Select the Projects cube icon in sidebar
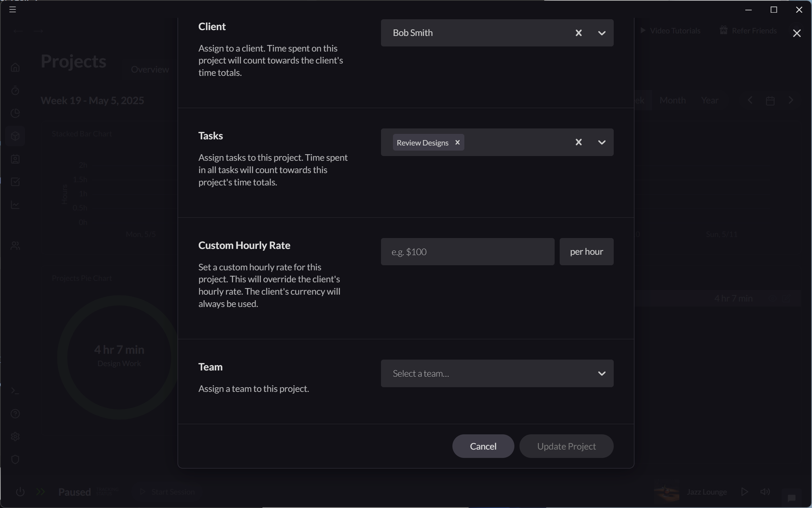Screen dimensions: 812x508 pos(15,136)
